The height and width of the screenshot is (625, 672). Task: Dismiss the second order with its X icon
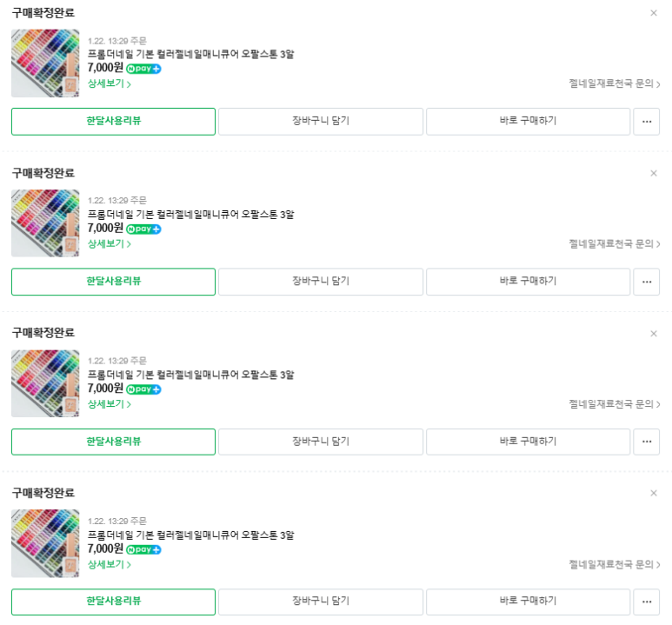pyautogui.click(x=654, y=173)
